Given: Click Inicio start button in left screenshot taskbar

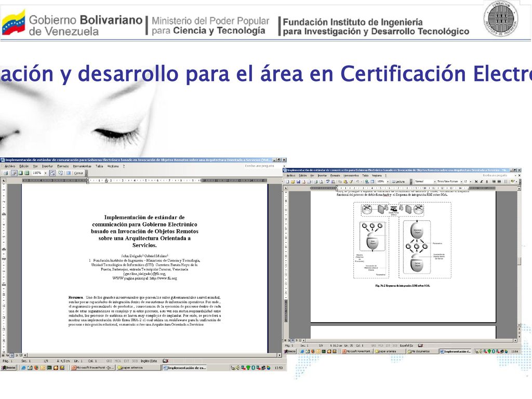Looking at the screenshot, I should pos(8,368).
